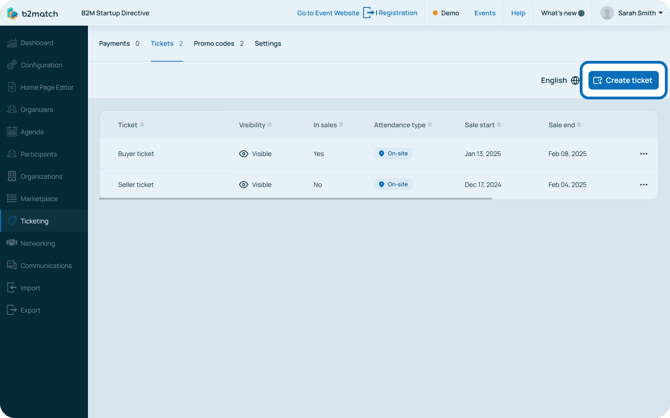Go to Marketplace sidebar item

click(39, 199)
